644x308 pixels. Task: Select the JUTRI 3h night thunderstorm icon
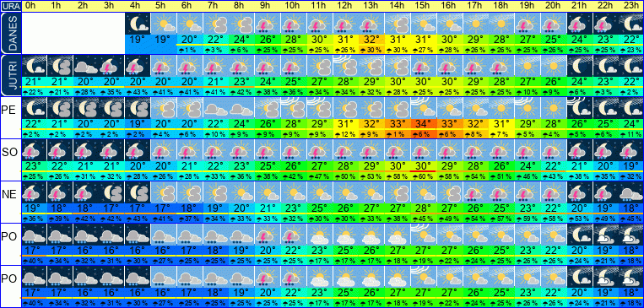pyautogui.click(x=111, y=66)
